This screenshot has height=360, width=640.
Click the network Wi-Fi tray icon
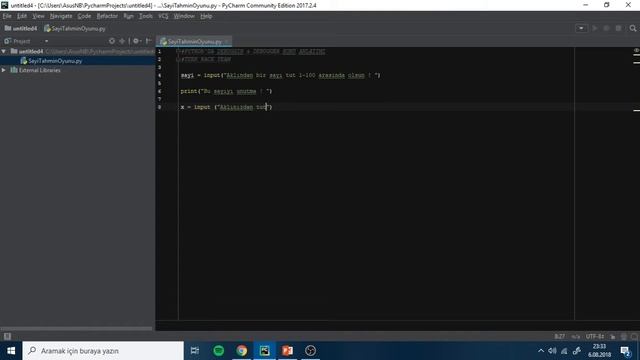tap(564, 351)
